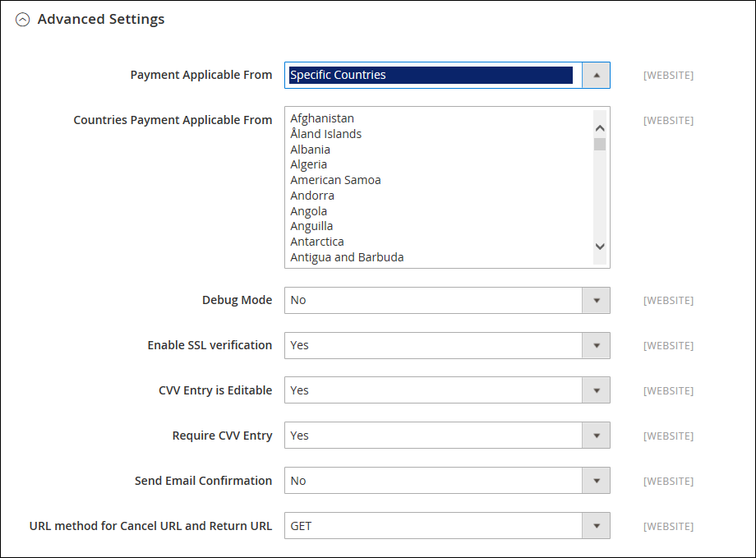
Task: Select Angola in the countries list
Action: pos(309,210)
